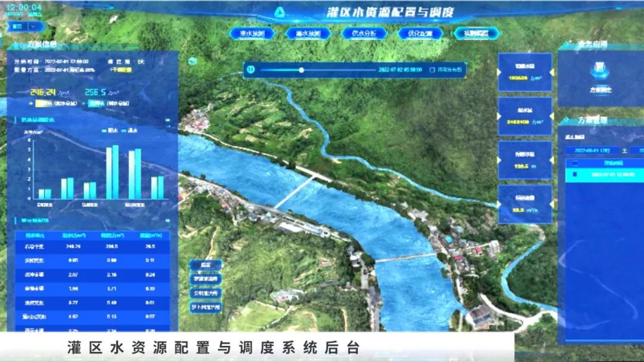Click right arrow on bottom flow rate card
This screenshot has height=362, width=644.
(550, 204)
